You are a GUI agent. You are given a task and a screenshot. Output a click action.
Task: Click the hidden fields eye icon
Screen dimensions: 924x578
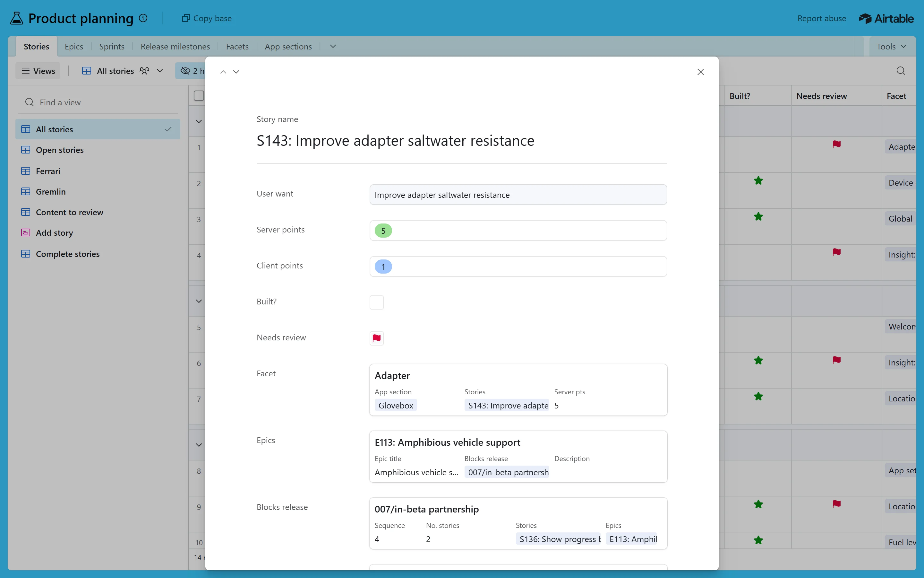click(x=185, y=71)
